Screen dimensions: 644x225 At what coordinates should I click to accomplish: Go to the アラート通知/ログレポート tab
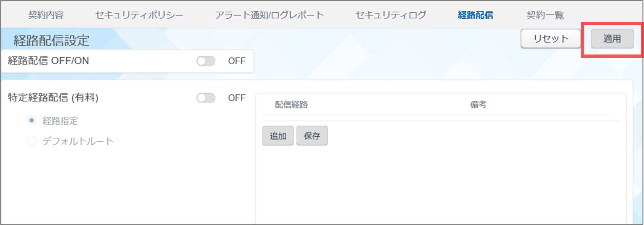[269, 15]
